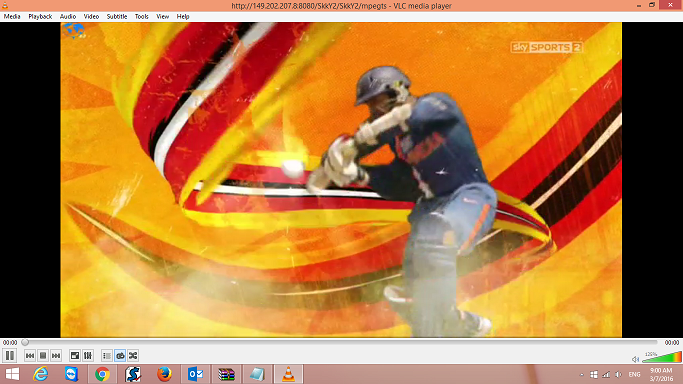Restore down the VLC window

pyautogui.click(x=652, y=5)
